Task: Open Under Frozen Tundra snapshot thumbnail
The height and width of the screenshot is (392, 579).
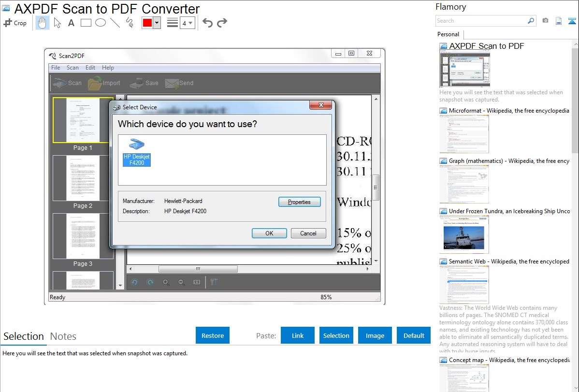Action: (464, 234)
